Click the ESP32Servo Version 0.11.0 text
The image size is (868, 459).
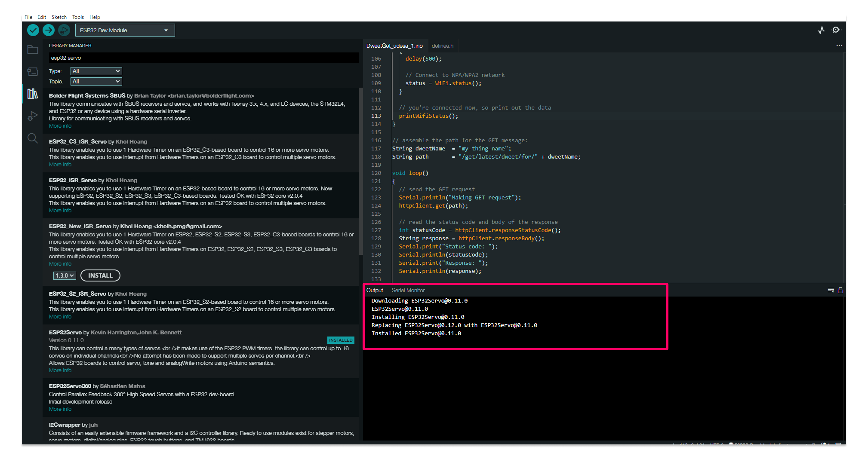coord(66,340)
